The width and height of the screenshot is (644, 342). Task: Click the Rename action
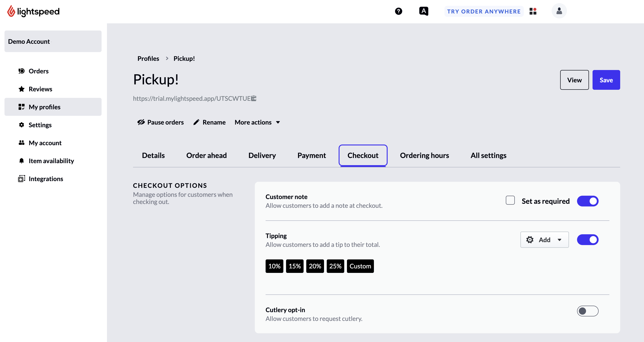pyautogui.click(x=209, y=122)
